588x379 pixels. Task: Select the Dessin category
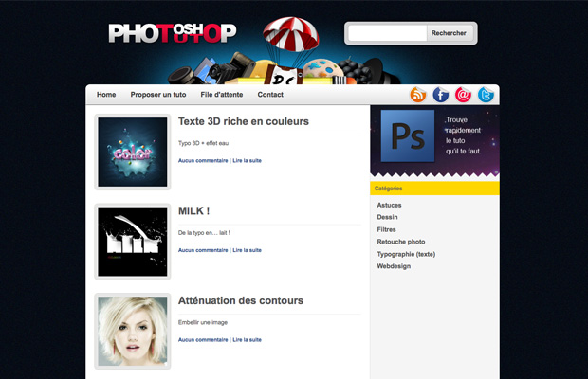387,217
